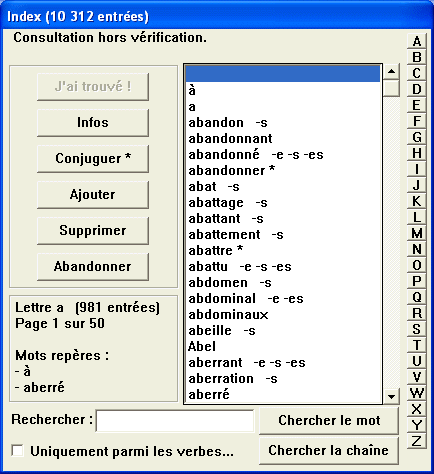Open letter P in alphabet column
Screen dimensions: 434x474
point(416,281)
